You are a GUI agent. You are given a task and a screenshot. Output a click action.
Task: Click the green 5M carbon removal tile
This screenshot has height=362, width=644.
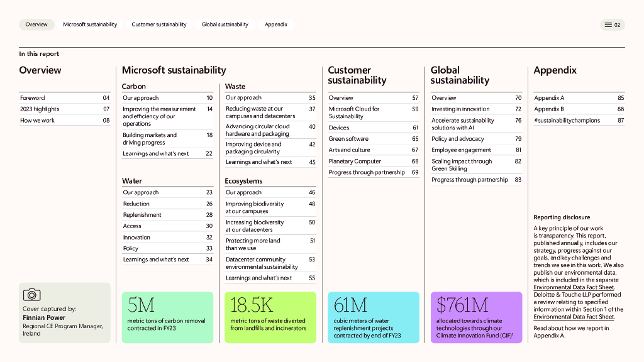(x=167, y=317)
